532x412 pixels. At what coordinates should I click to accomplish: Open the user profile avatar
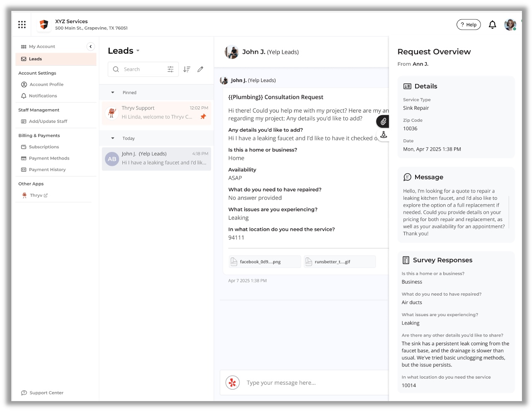(x=510, y=25)
